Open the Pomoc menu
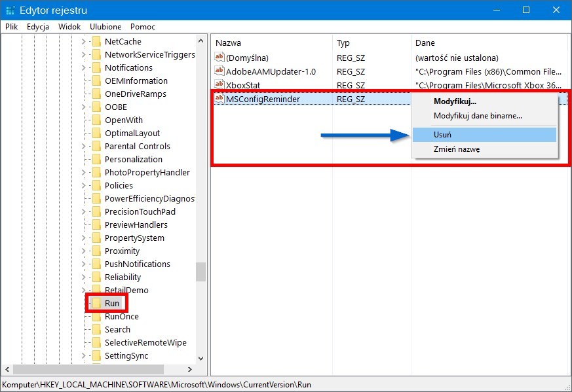Viewport: 572px width, 392px height. [143, 27]
